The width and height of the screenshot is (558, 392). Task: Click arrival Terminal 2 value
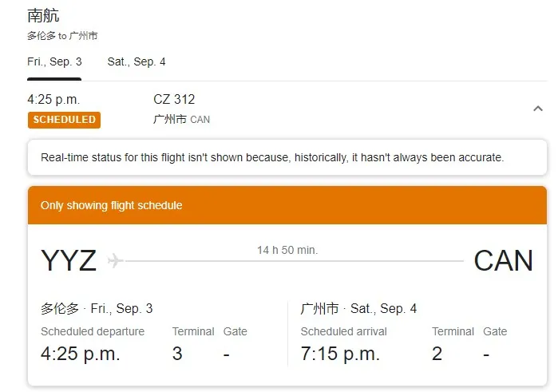(437, 354)
